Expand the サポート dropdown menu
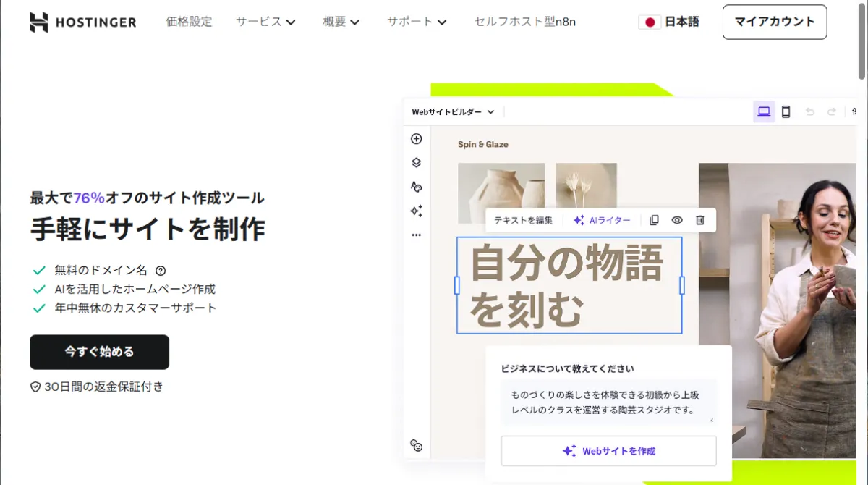 pyautogui.click(x=417, y=22)
